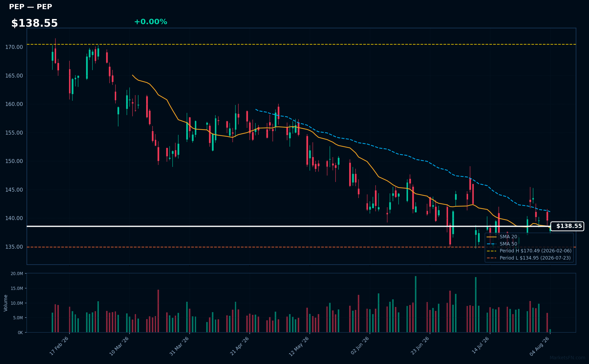Click the 135.00 price axis label
The width and height of the screenshot is (589, 364).
(x=14, y=247)
